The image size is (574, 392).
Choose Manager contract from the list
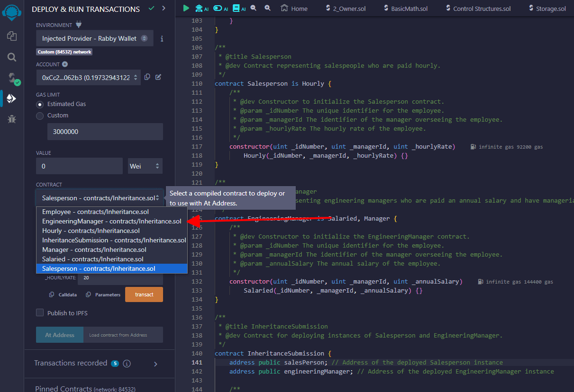coord(112,249)
